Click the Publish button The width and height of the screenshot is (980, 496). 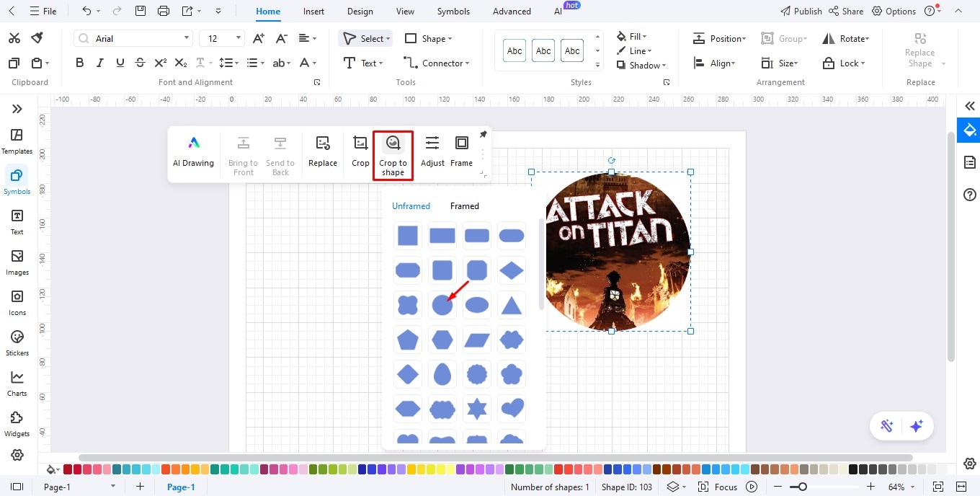(x=801, y=11)
